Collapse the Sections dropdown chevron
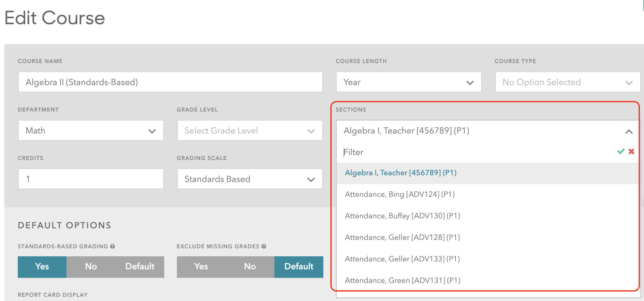This screenshot has width=644, height=301. click(x=629, y=132)
